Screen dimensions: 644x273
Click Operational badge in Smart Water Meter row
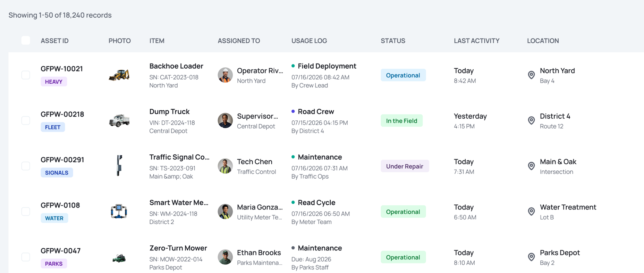coord(403,211)
